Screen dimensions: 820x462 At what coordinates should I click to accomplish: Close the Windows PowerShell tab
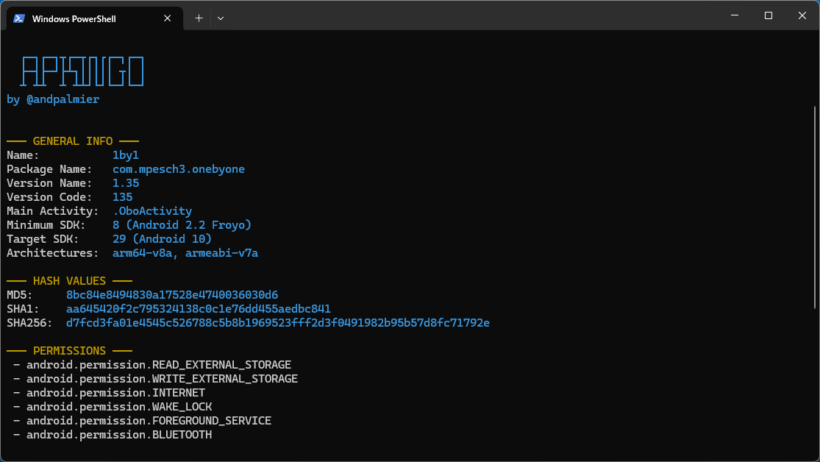tap(167, 18)
